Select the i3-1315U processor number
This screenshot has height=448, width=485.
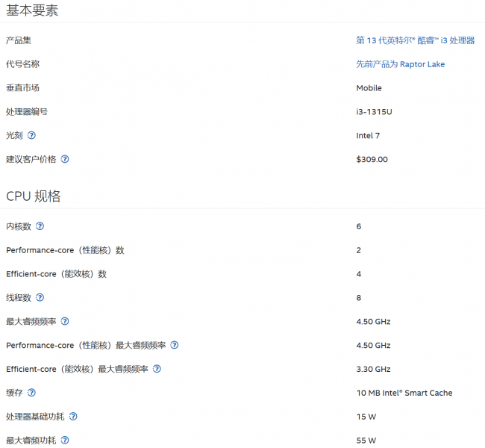click(x=374, y=112)
